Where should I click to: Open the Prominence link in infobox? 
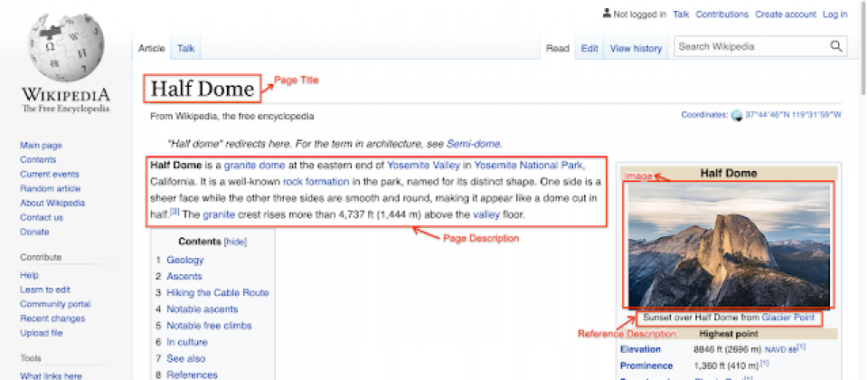pos(646,366)
